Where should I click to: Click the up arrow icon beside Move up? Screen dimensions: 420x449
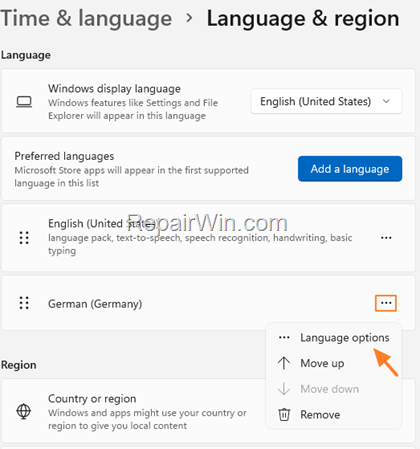pos(284,363)
